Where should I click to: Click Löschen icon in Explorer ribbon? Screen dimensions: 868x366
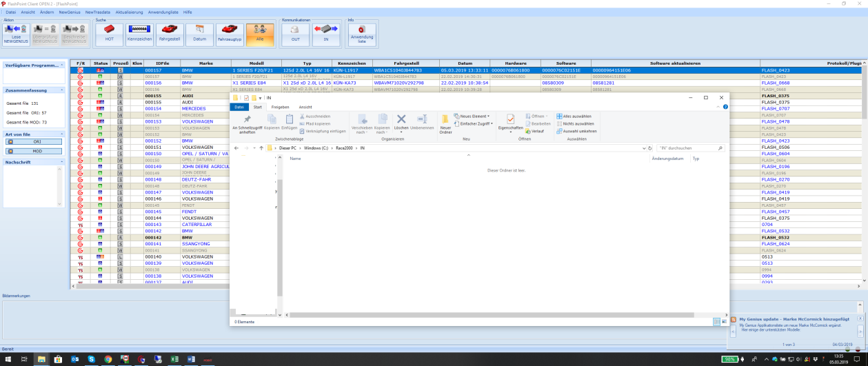coord(401,123)
